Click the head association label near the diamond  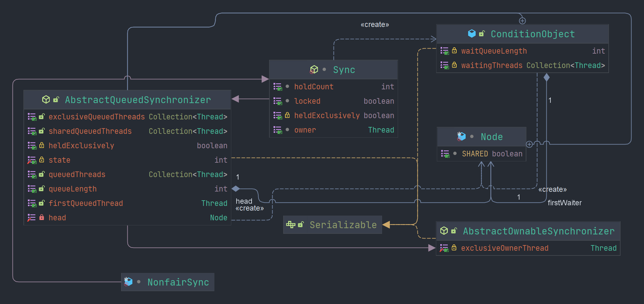[x=244, y=201]
